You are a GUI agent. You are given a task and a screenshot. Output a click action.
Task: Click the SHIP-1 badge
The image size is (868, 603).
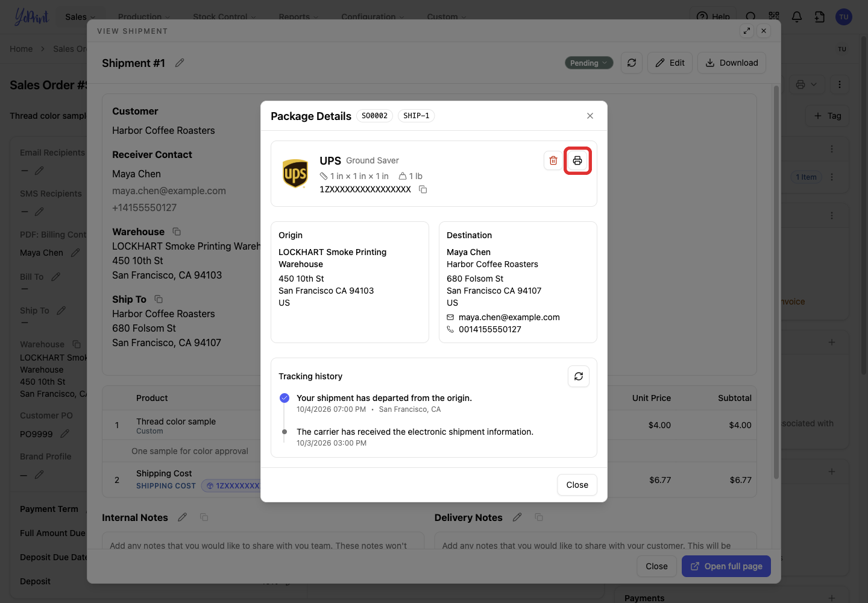point(416,116)
